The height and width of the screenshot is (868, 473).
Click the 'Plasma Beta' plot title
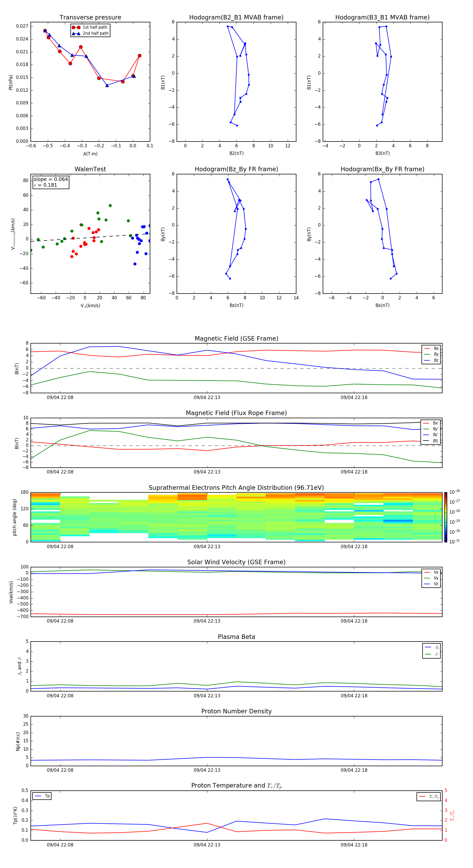(x=236, y=637)
